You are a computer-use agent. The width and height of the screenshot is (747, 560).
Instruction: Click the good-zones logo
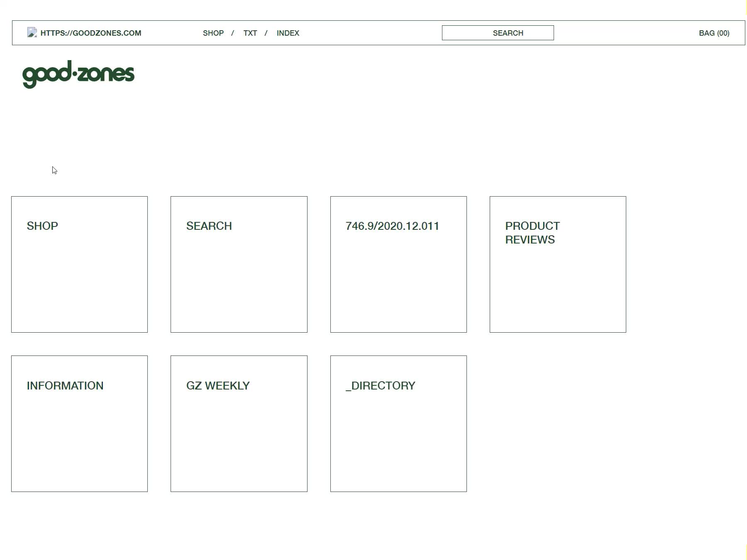79,74
